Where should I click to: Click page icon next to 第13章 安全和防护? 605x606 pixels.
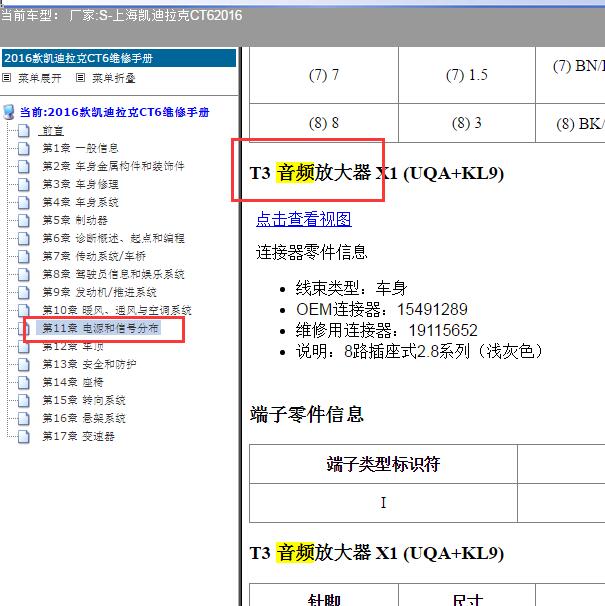pyautogui.click(x=24, y=364)
